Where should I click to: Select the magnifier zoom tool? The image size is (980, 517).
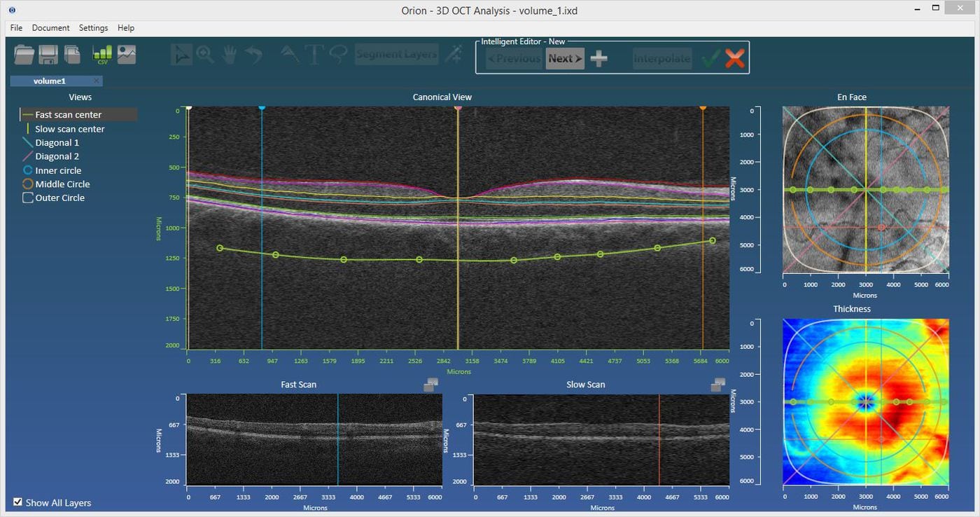205,55
